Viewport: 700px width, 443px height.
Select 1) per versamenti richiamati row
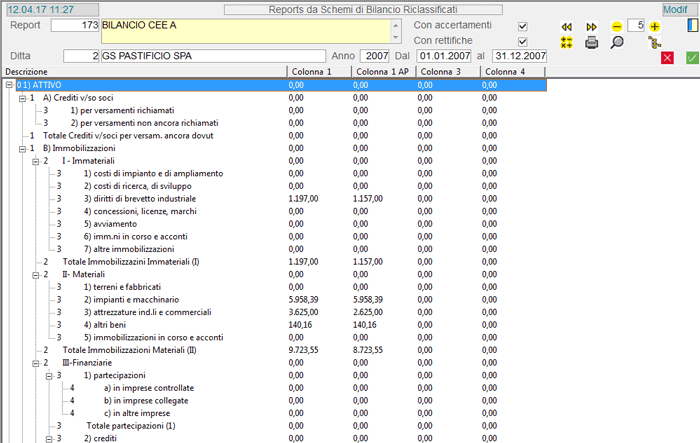click(122, 110)
